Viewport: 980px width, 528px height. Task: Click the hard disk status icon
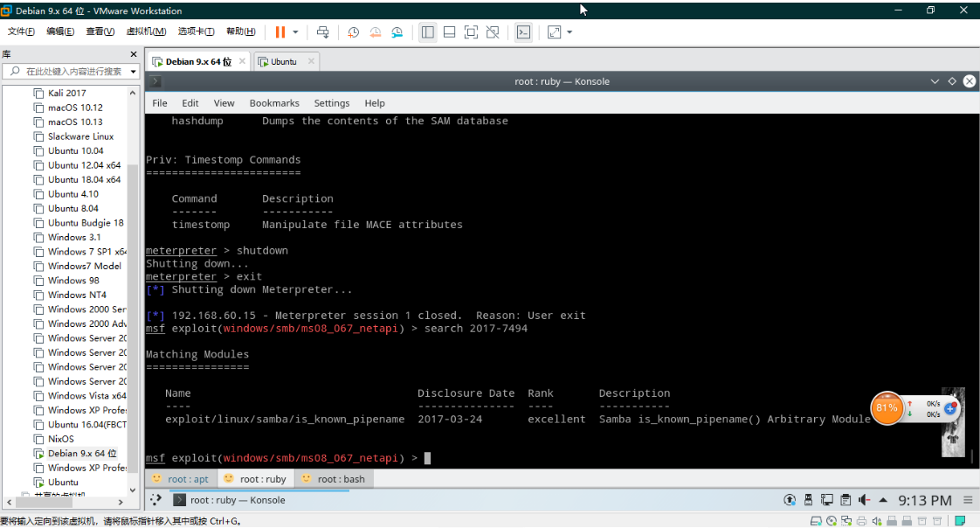pos(816,520)
